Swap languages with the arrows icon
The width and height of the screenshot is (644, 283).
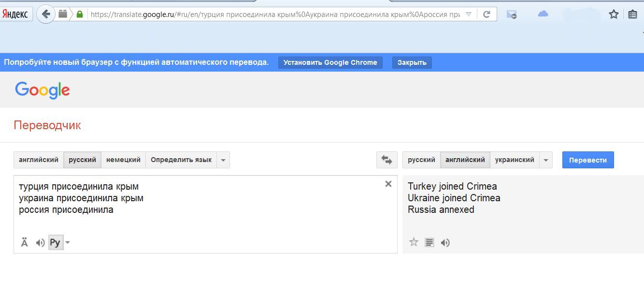(x=387, y=160)
